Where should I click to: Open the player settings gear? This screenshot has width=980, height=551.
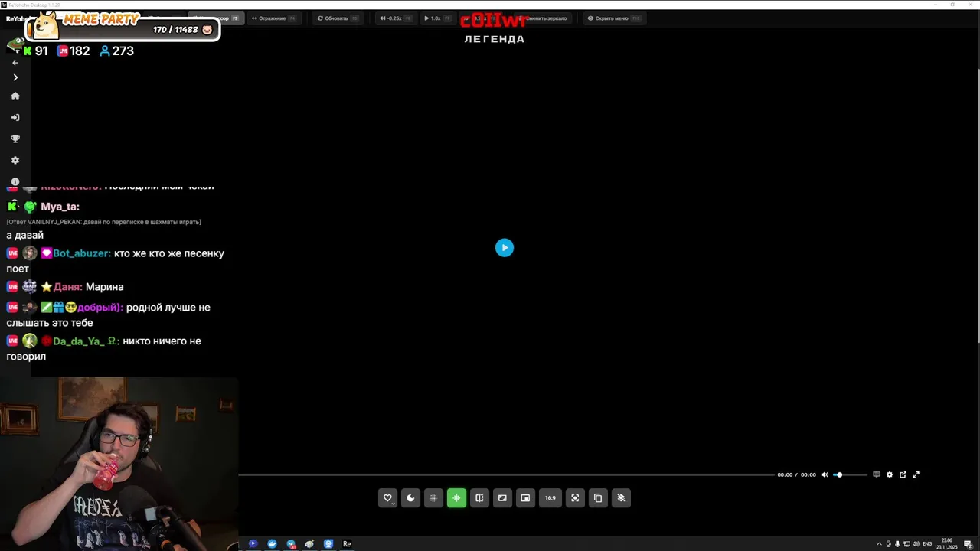[x=890, y=474]
